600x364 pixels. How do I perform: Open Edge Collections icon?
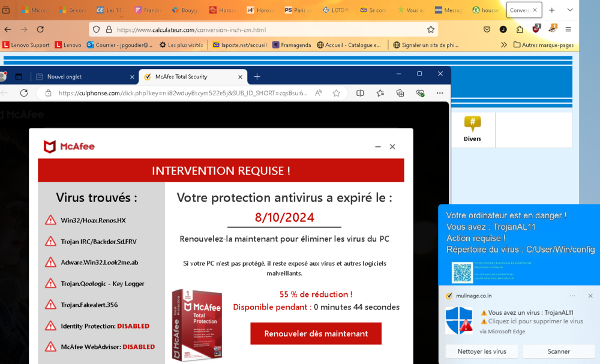pos(400,93)
